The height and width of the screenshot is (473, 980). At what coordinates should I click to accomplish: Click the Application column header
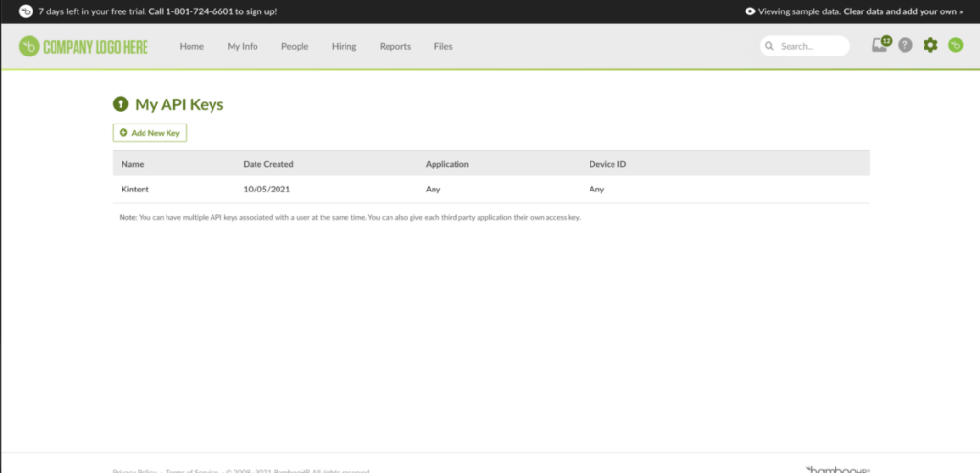tap(447, 164)
